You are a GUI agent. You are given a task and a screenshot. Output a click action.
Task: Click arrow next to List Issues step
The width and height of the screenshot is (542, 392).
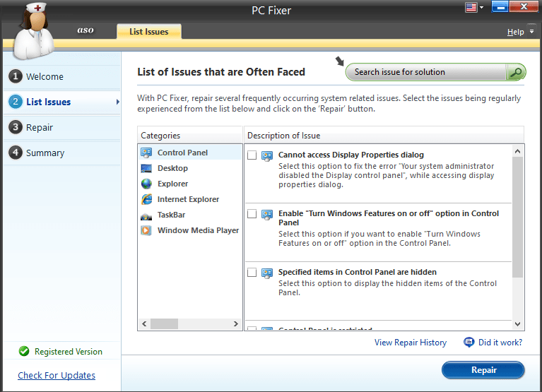click(118, 102)
